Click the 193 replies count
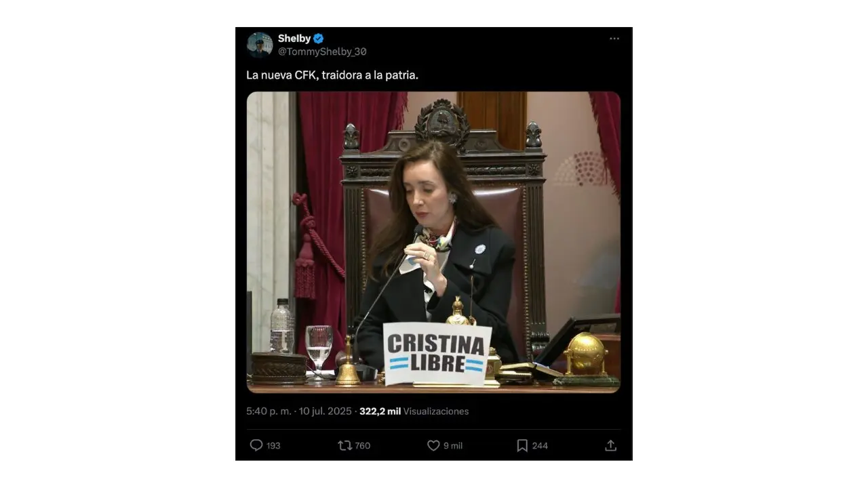 [273, 446]
